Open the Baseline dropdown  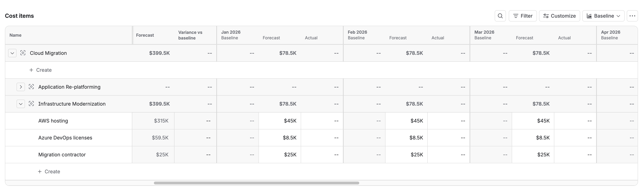[x=603, y=16]
